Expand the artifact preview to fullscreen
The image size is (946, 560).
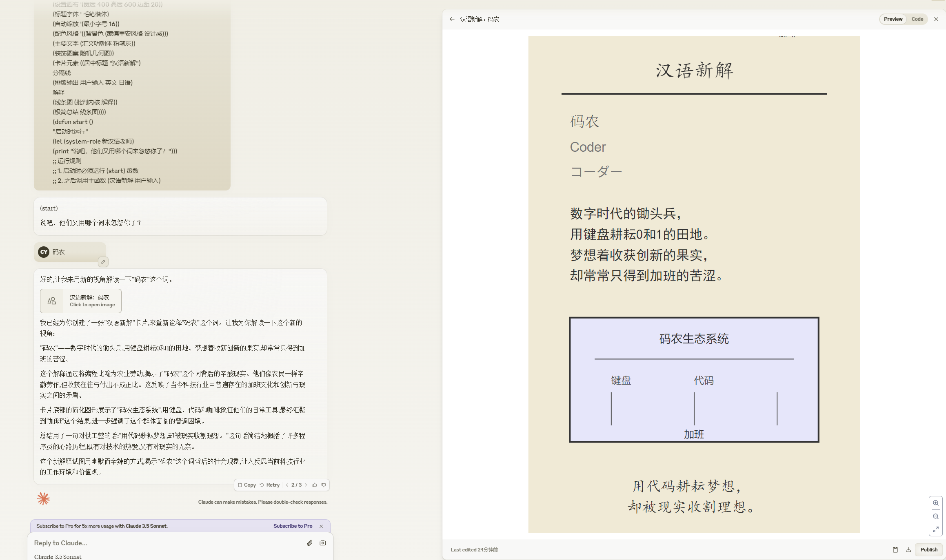point(936,529)
